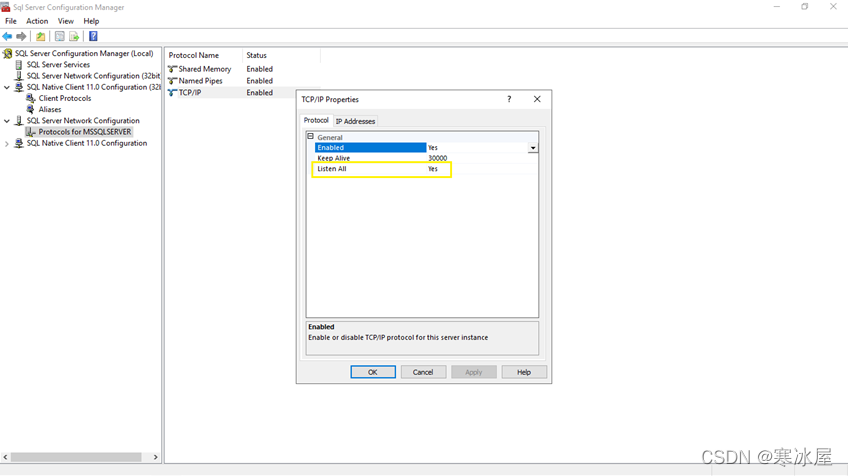Screen dimensions: 848x476
Task: Select SQL Server Configuration Manager (Local) label
Action: coord(84,54)
